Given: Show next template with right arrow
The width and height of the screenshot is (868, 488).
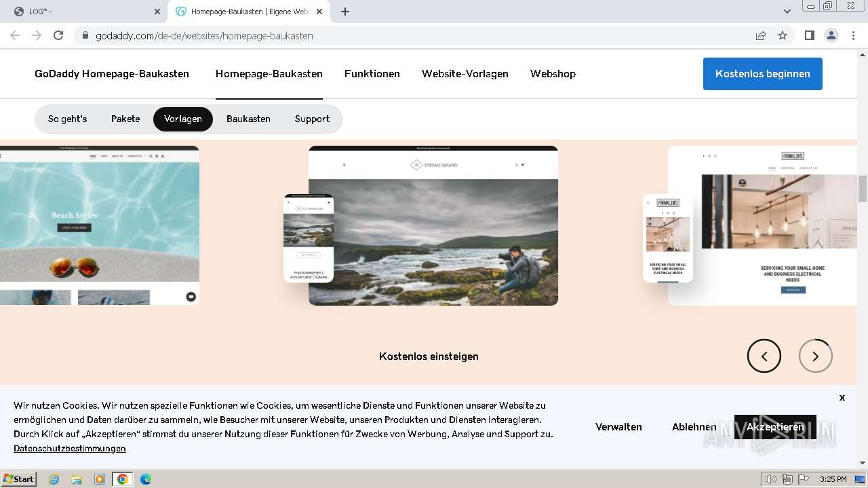Looking at the screenshot, I should tap(816, 356).
